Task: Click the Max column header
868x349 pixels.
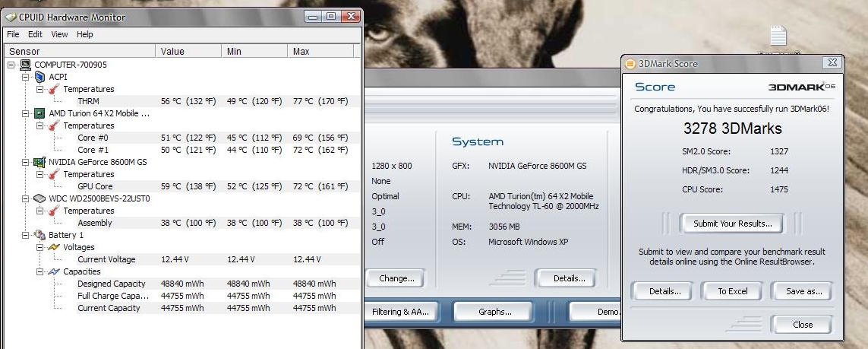Action: [320, 52]
